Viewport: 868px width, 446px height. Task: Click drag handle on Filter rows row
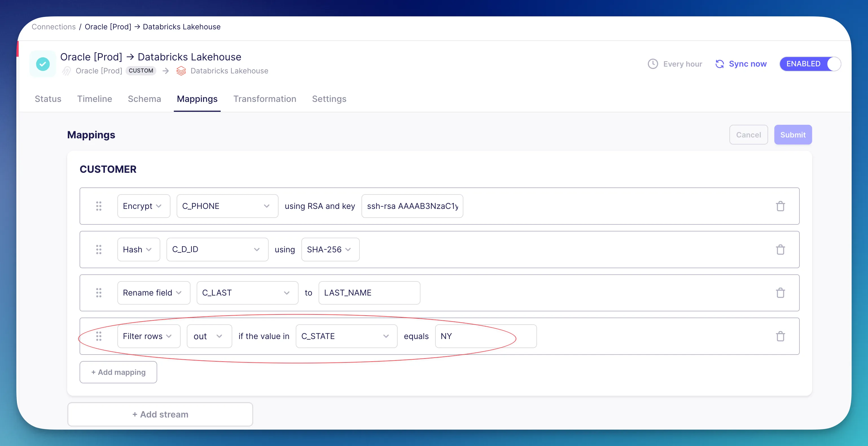pos(98,336)
